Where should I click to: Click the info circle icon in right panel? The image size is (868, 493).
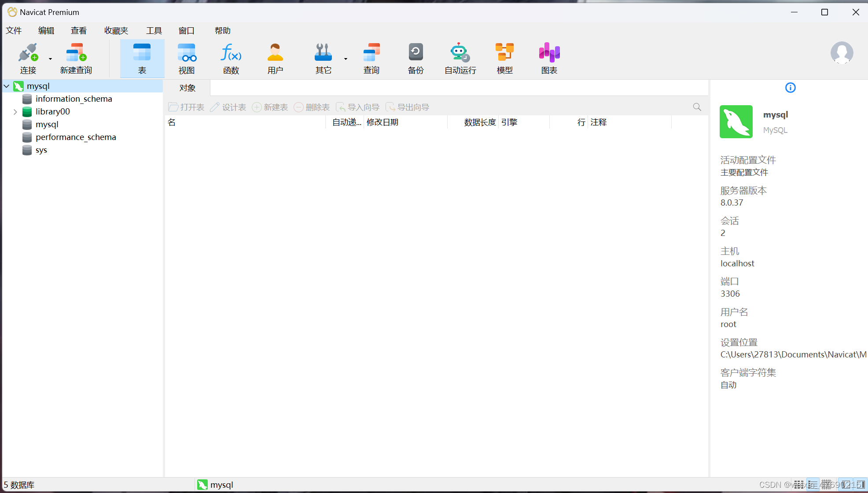click(x=790, y=88)
